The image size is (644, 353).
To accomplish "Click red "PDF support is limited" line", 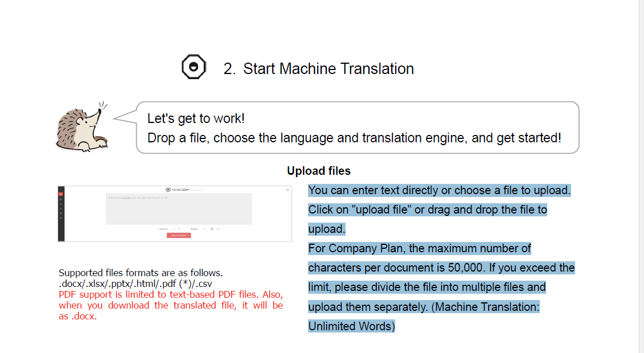I will (x=171, y=295).
